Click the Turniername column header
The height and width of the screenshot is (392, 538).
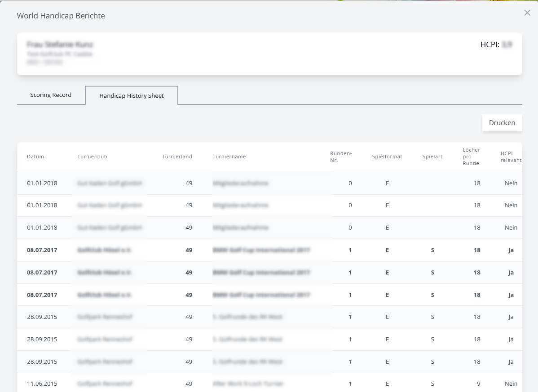tap(229, 157)
